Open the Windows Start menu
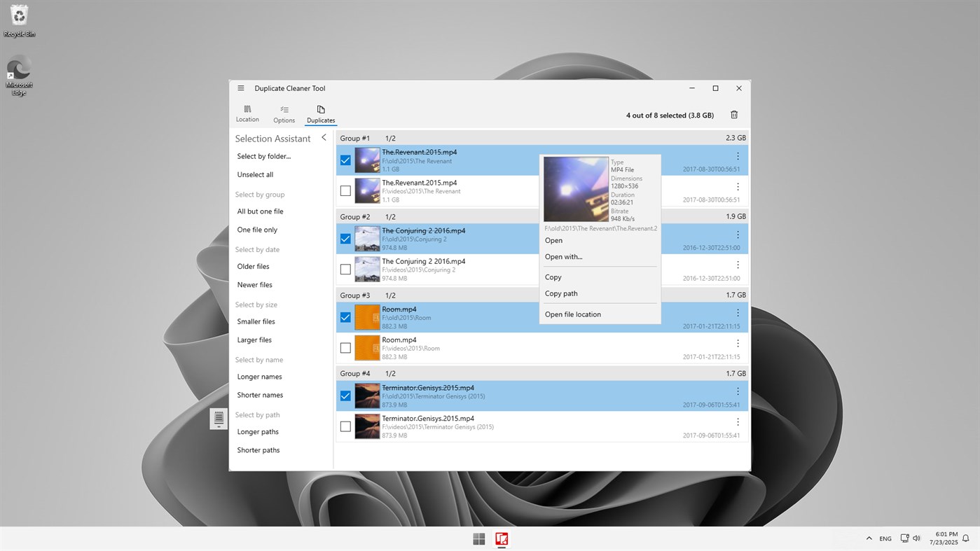 pyautogui.click(x=478, y=538)
